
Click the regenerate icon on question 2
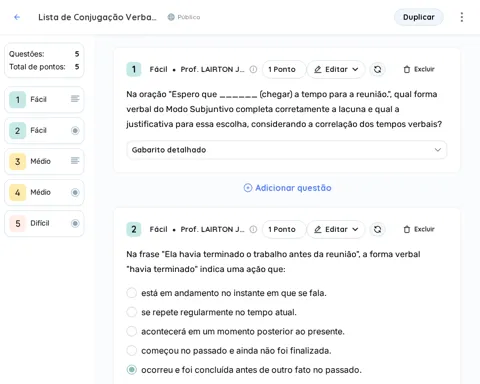pos(377,229)
